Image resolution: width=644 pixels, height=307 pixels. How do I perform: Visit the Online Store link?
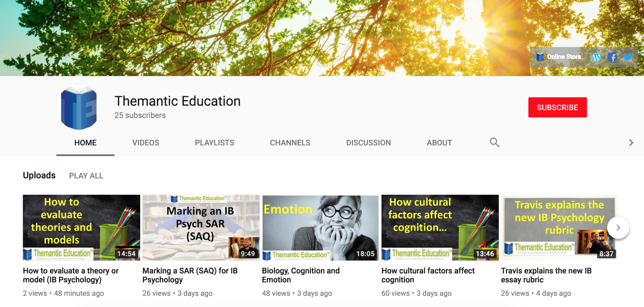pos(558,57)
